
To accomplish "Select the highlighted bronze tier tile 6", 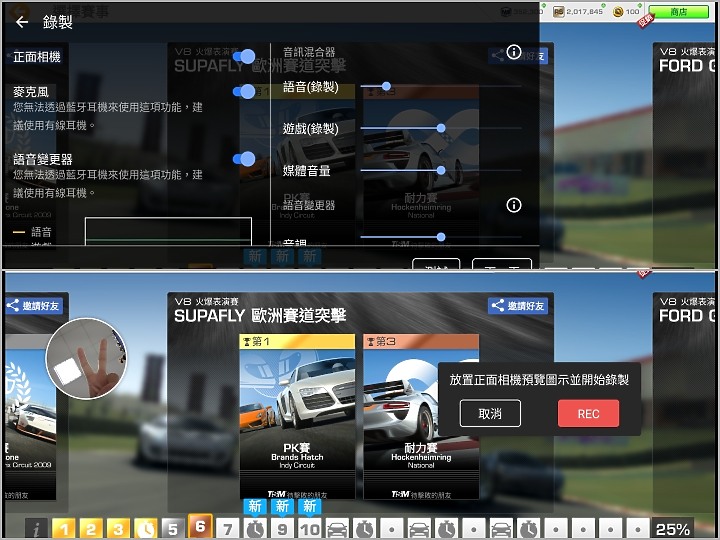I will (x=200, y=526).
